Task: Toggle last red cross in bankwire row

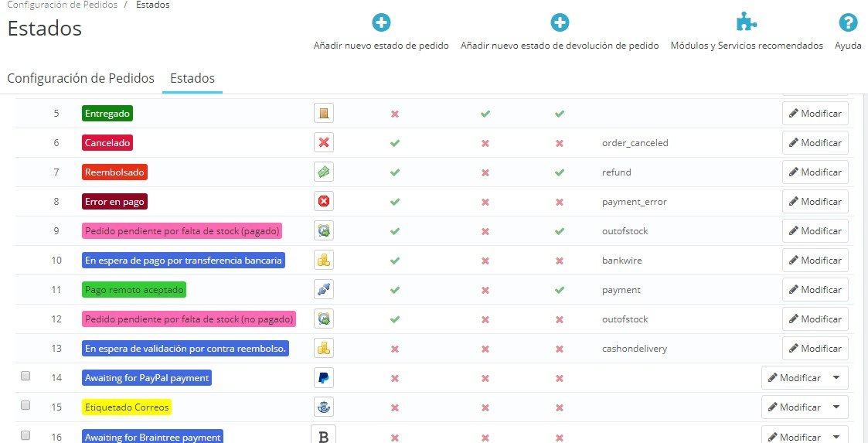Action: (560, 261)
